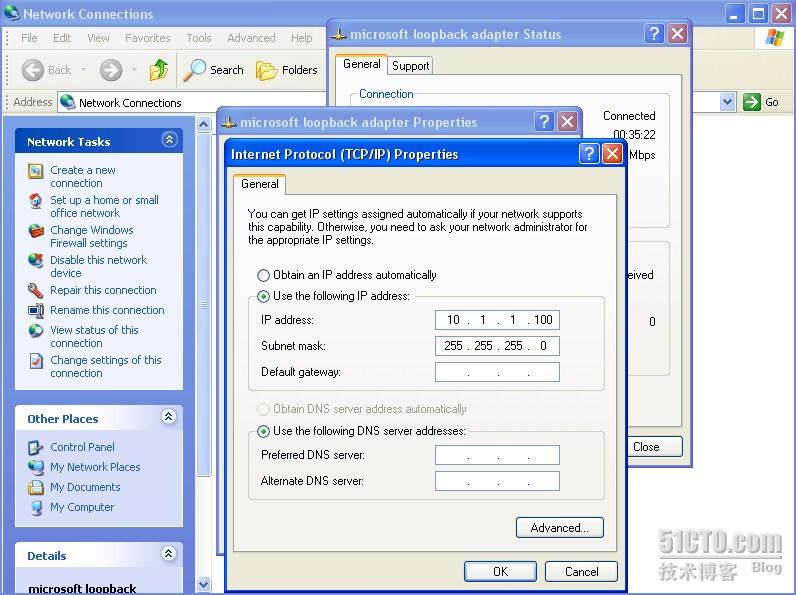Click the My Computer icon

(36, 507)
